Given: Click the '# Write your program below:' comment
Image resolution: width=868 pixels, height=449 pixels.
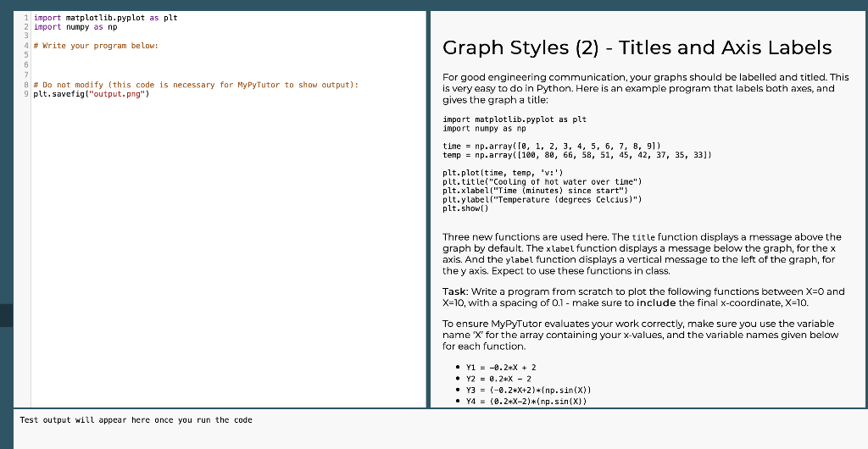Looking at the screenshot, I should point(97,46).
